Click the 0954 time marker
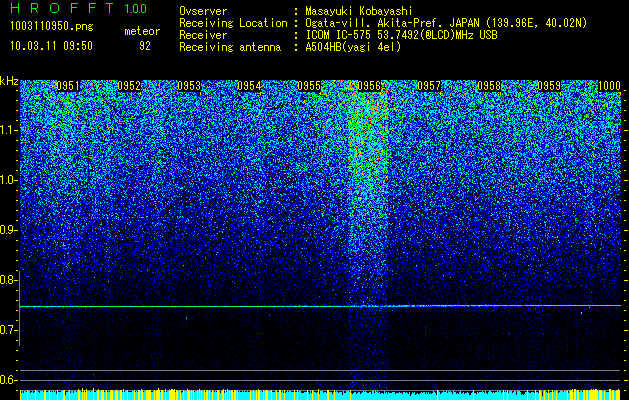Viewport: 629px width, 400px height. (x=249, y=86)
